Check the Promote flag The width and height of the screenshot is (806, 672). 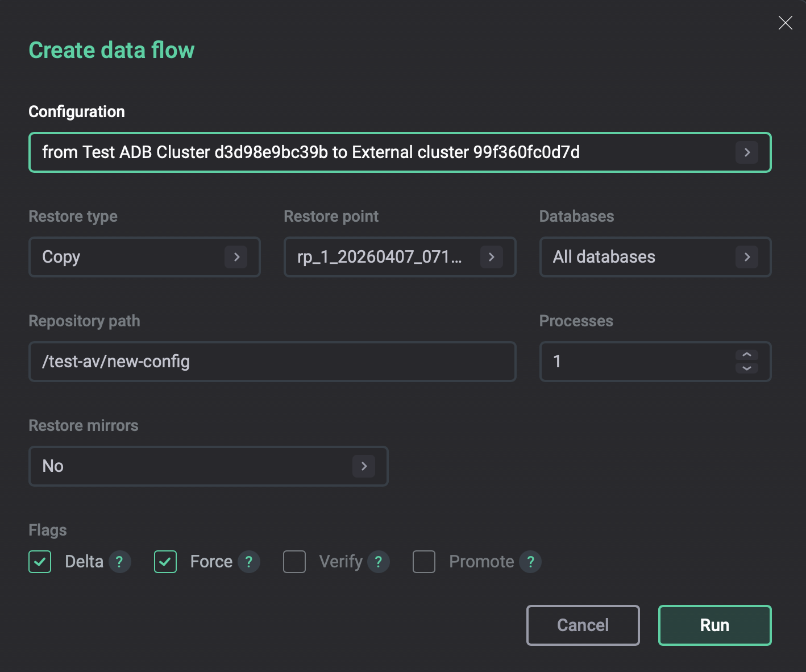423,562
